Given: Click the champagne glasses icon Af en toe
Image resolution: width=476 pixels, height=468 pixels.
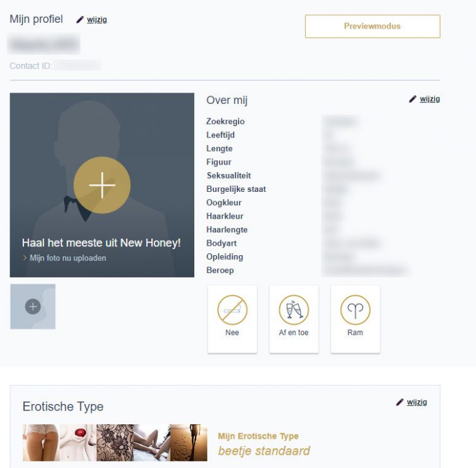Looking at the screenshot, I should click(x=294, y=310).
